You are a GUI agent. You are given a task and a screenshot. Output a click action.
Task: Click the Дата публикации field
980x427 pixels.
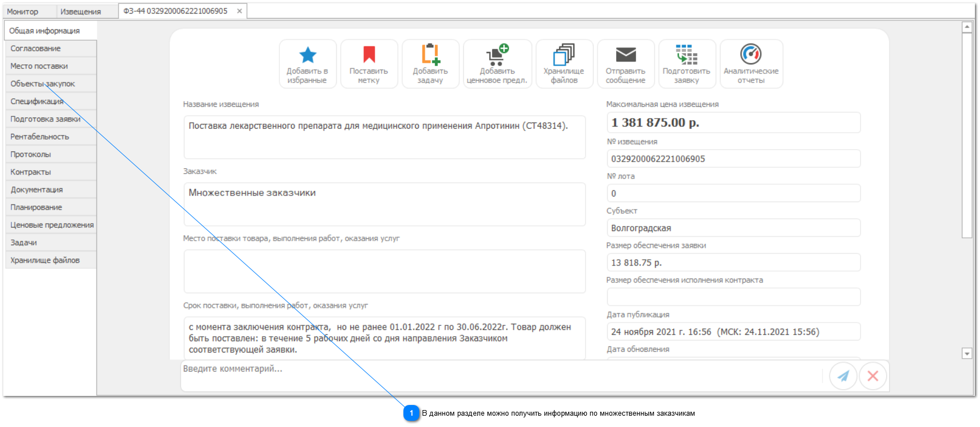pos(733,332)
